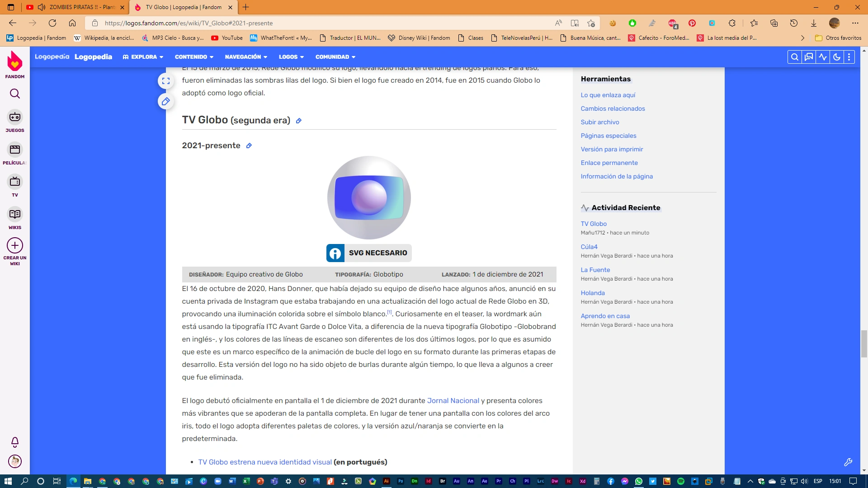868x488 pixels.
Task: Expand the EXPLORA dropdown menu
Action: pos(143,57)
